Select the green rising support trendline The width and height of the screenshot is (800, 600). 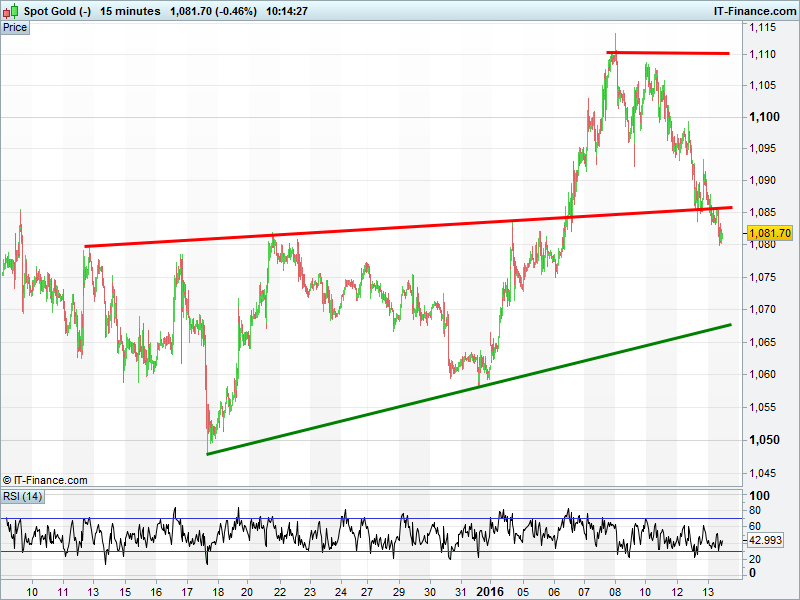tap(470, 389)
